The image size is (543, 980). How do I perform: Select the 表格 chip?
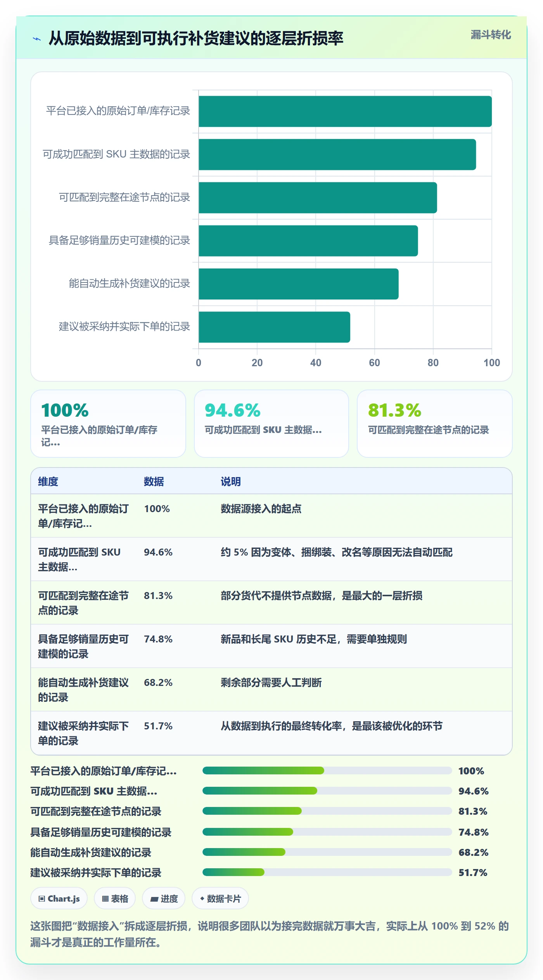115,898
